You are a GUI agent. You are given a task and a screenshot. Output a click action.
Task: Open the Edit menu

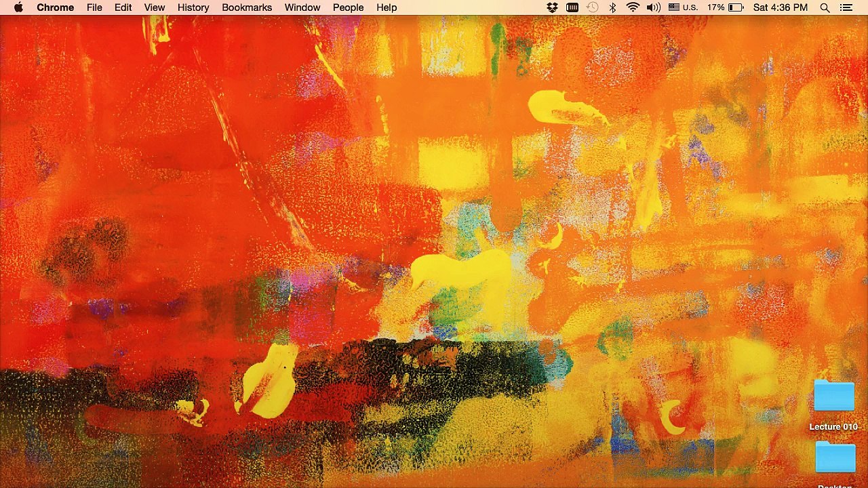tap(123, 7)
